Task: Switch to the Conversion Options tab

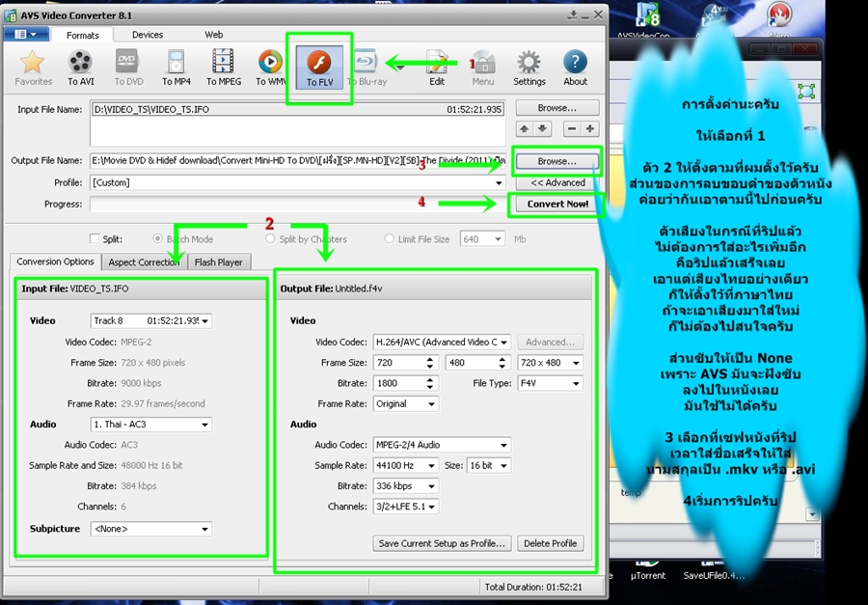Action: [x=55, y=261]
